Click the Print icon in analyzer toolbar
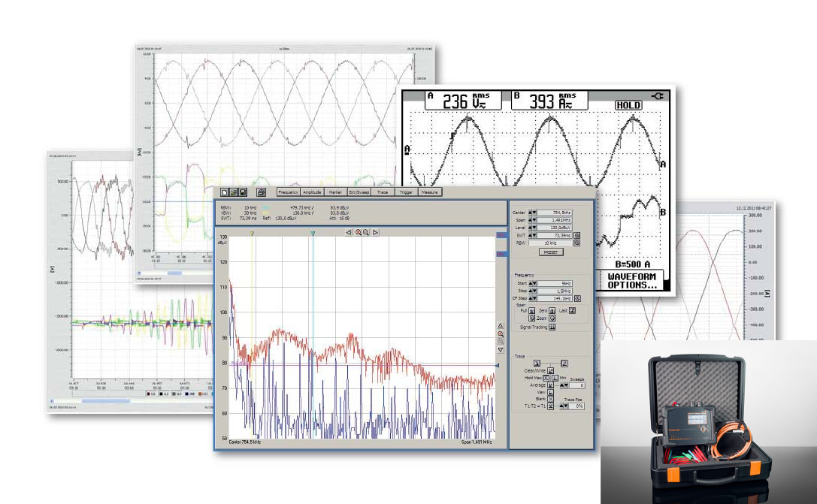 [261, 192]
